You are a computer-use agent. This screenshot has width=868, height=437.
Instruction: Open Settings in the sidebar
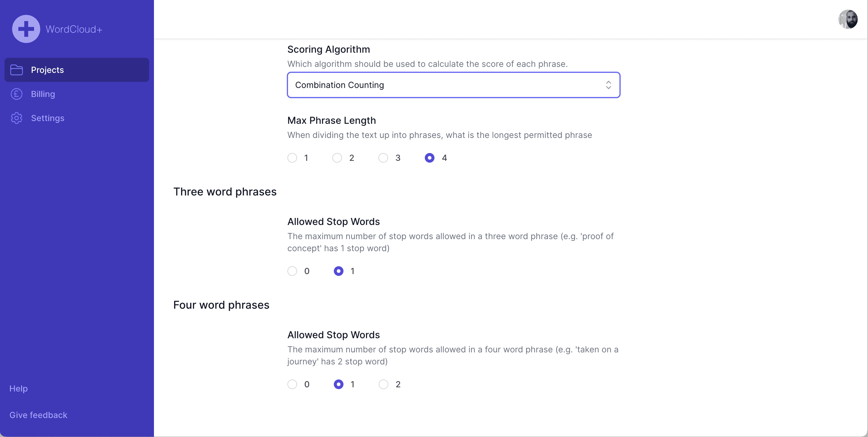[48, 118]
